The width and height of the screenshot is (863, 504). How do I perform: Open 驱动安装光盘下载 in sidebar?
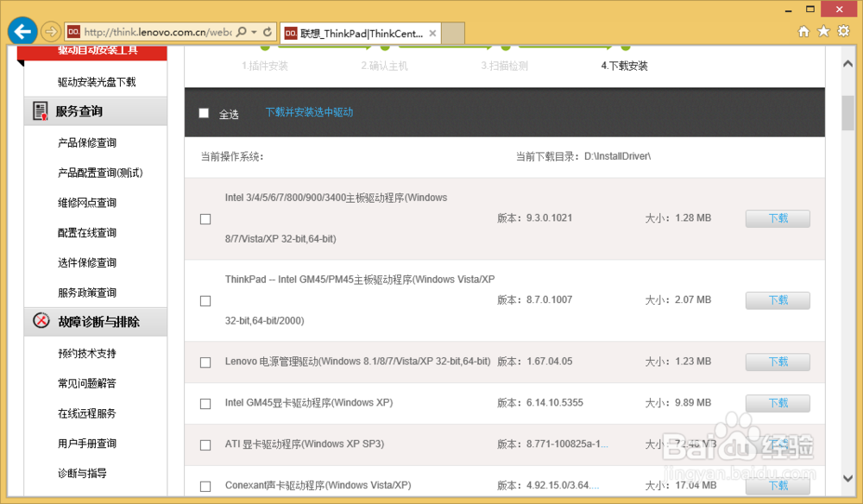point(97,82)
